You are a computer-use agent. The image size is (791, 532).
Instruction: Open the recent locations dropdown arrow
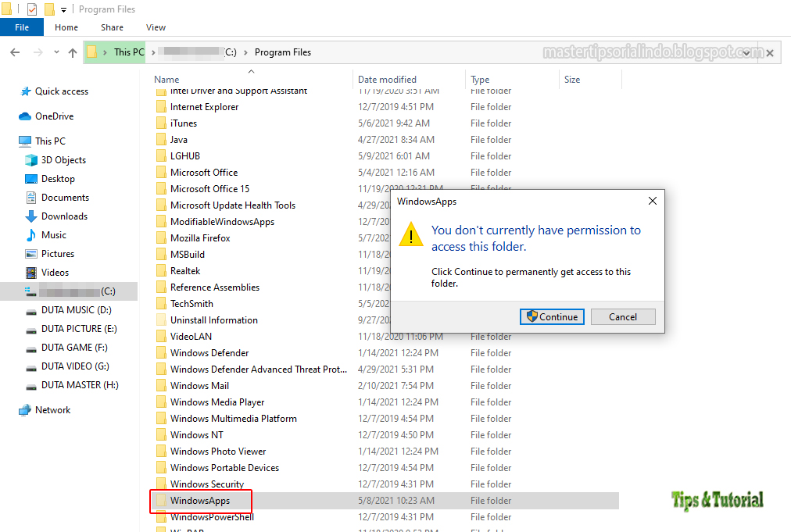[x=56, y=52]
